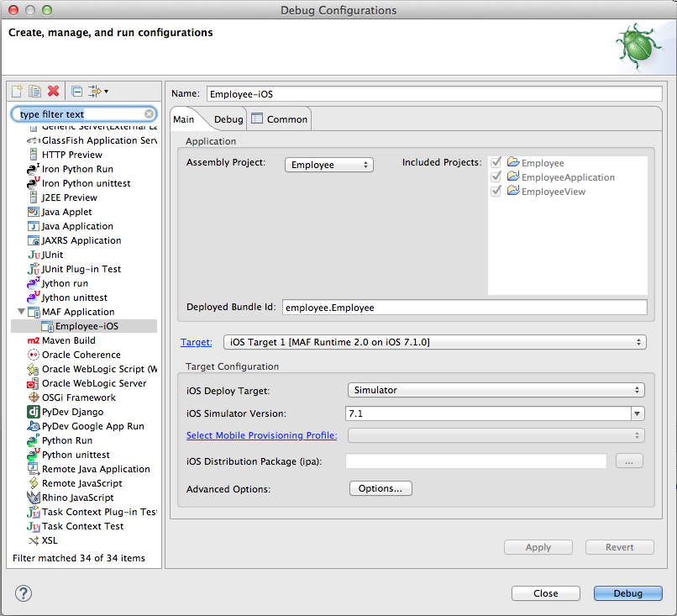Viewport: 677px width, 616px height.
Task: Toggle the EmployeeApplication project checkbox
Action: [496, 176]
